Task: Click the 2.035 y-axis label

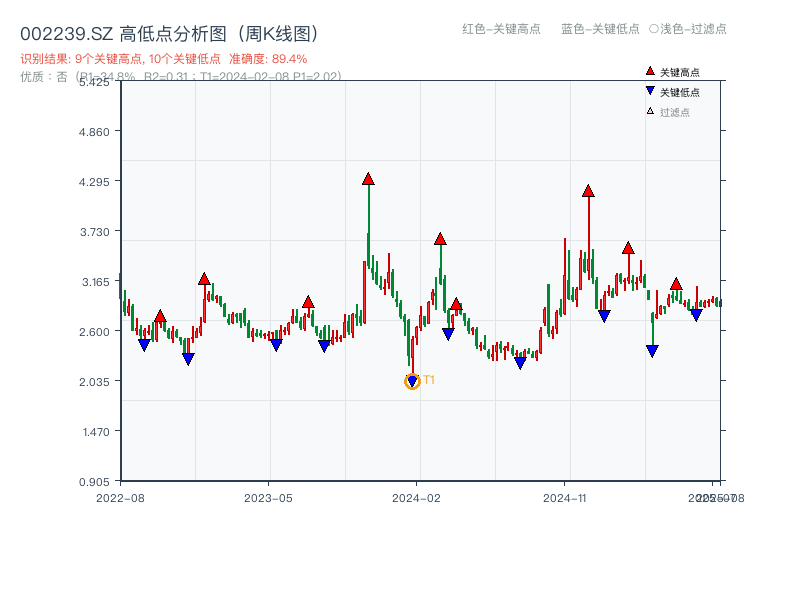Action: click(x=94, y=382)
